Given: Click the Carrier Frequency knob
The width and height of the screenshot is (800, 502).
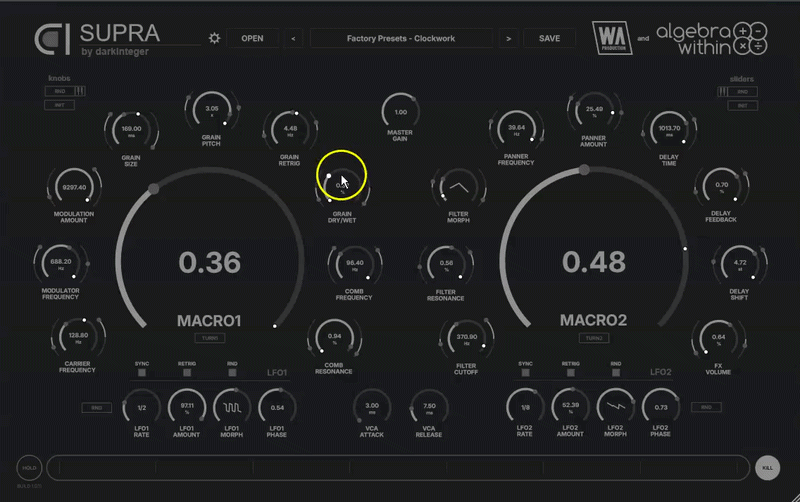Looking at the screenshot, I should 78,337.
